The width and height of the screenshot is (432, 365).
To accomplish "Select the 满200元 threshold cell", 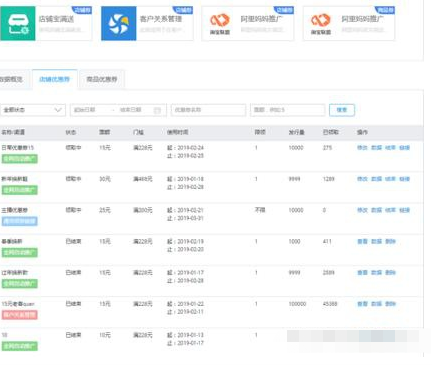I will point(143,210).
